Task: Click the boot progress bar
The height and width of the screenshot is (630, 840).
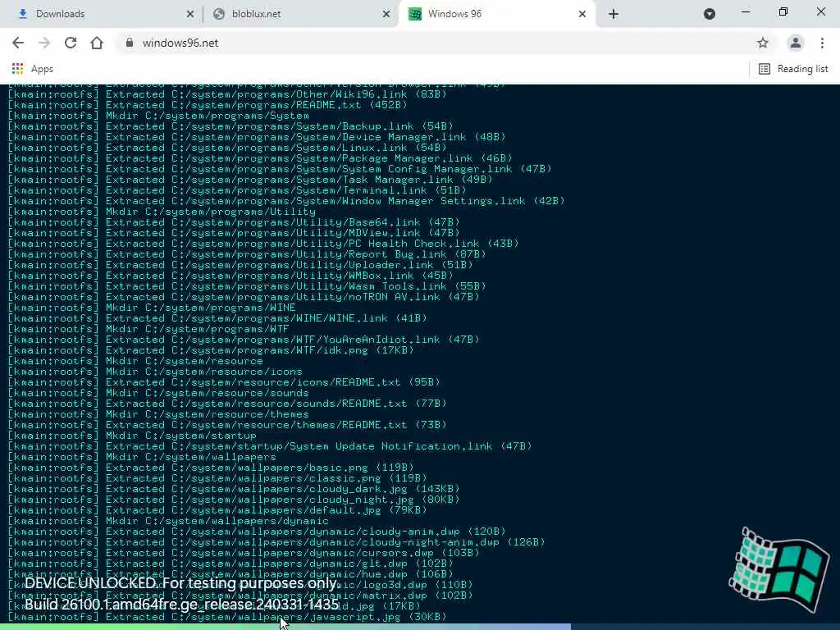Action: [420, 626]
